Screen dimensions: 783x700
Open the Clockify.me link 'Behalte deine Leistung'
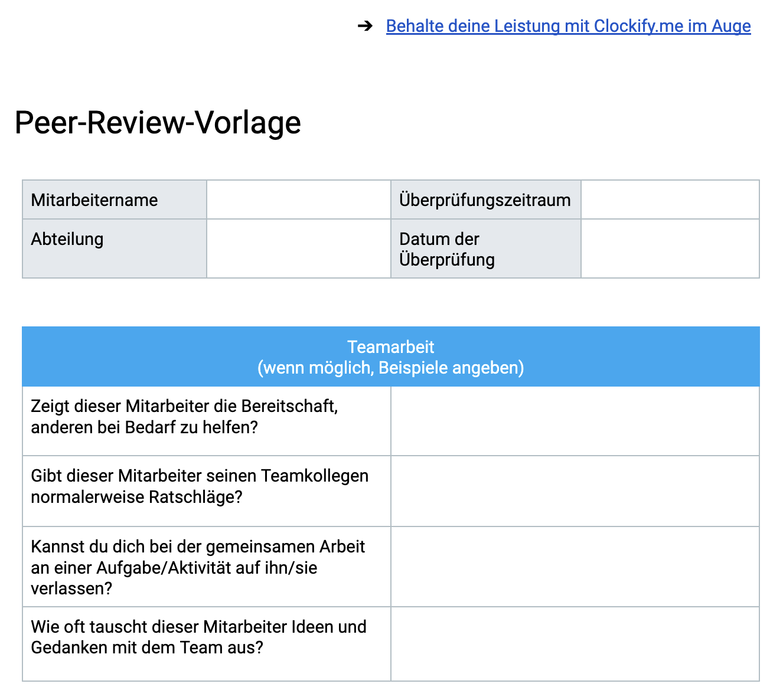(x=568, y=26)
